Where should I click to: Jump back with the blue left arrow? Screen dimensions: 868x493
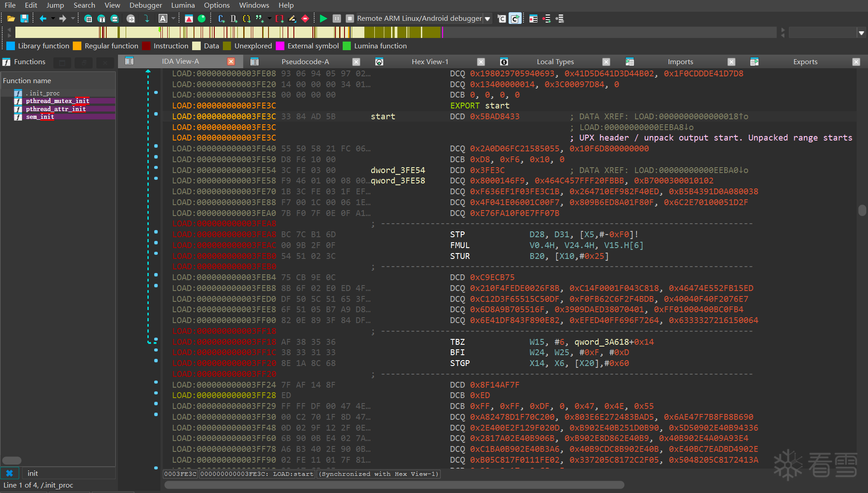pos(43,19)
